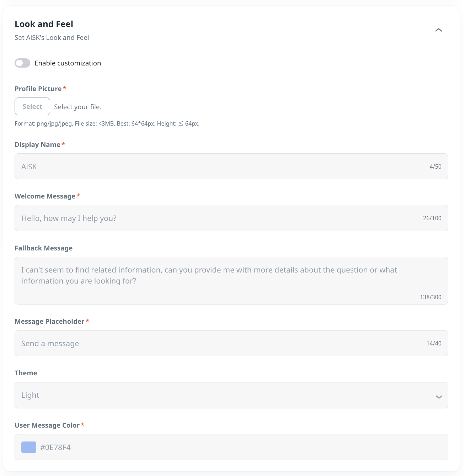This screenshot has height=476, width=465.
Task: Focus the Welcome Message text field
Action: click(220, 218)
